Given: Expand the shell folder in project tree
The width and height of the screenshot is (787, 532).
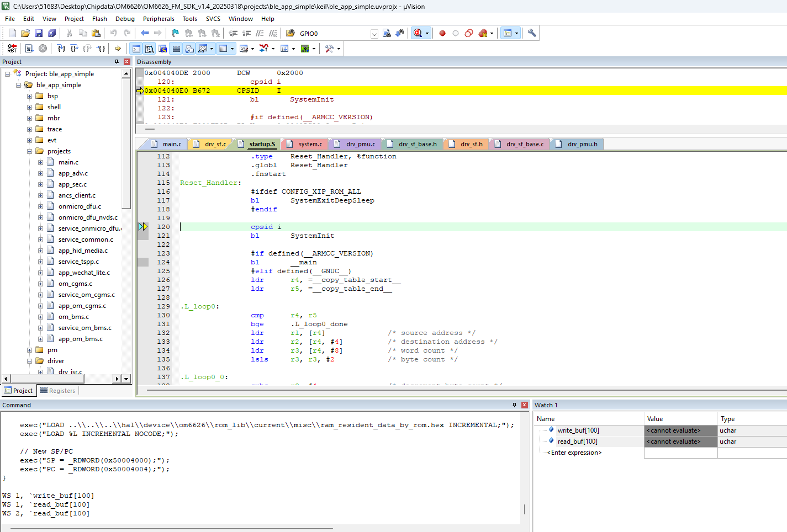Looking at the screenshot, I should 30,107.
